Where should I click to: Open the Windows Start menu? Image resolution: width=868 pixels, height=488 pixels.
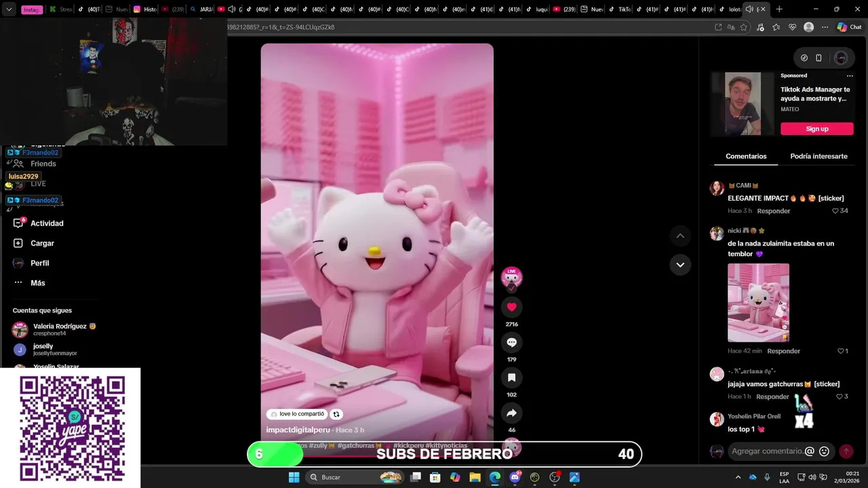294,477
